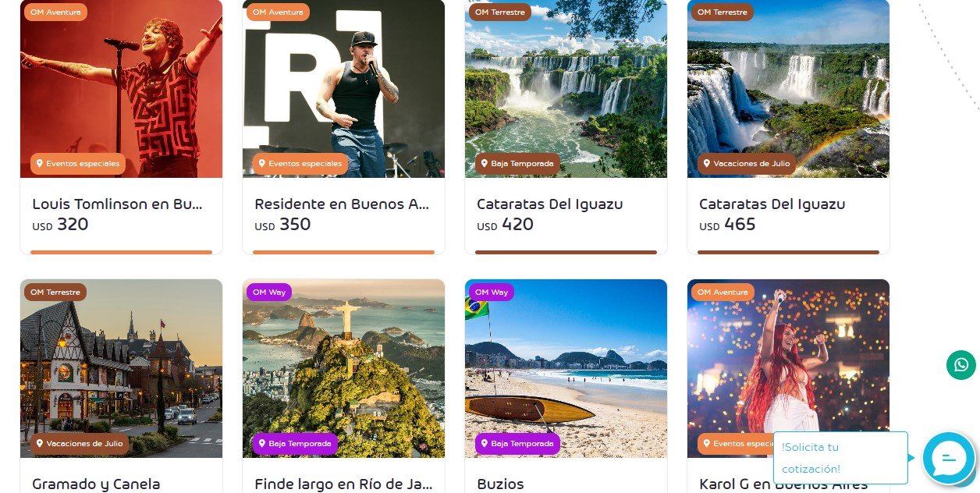View Karol G concert photo

pyautogui.click(x=788, y=368)
